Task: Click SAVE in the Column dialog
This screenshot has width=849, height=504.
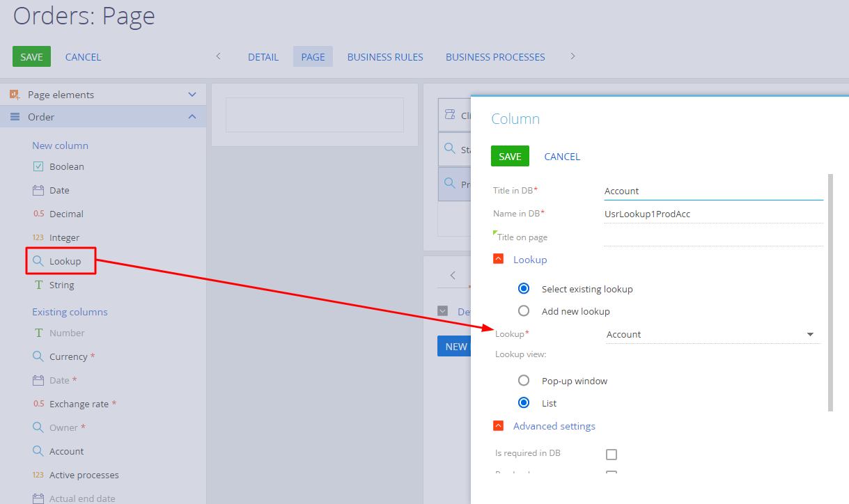Action: tap(510, 157)
